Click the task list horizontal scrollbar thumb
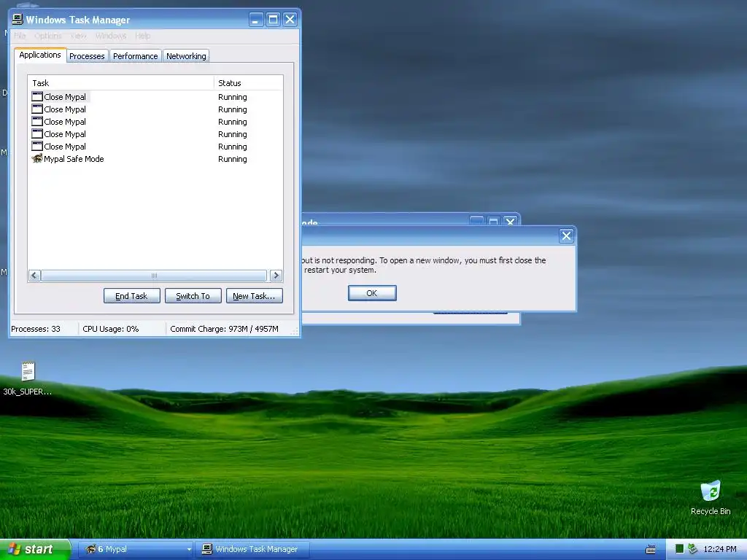Image resolution: width=747 pixels, height=560 pixels. pyautogui.click(x=154, y=275)
